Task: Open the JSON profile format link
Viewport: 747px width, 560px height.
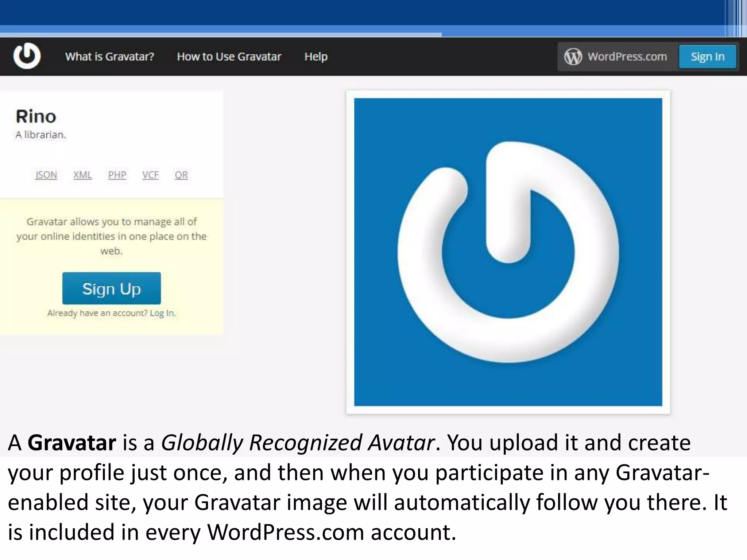Action: [x=46, y=175]
